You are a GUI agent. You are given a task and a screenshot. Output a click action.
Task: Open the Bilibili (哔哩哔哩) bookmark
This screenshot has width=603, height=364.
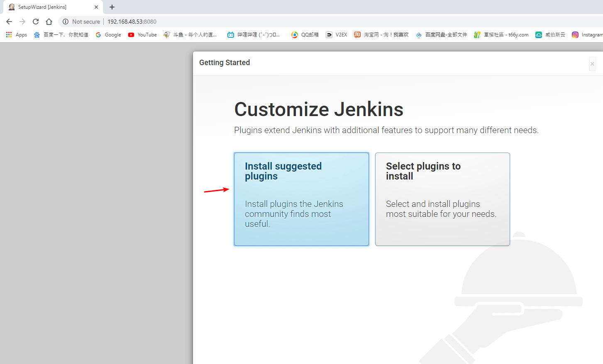[254, 35]
